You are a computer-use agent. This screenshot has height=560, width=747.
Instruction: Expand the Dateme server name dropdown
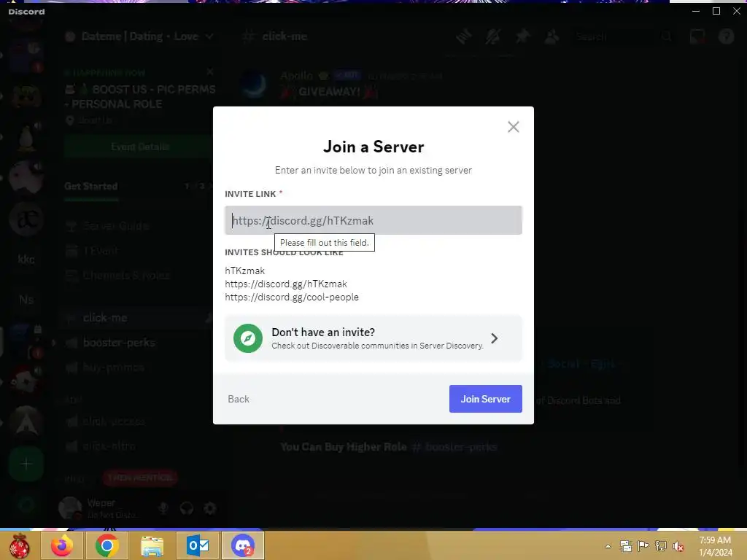coord(209,36)
